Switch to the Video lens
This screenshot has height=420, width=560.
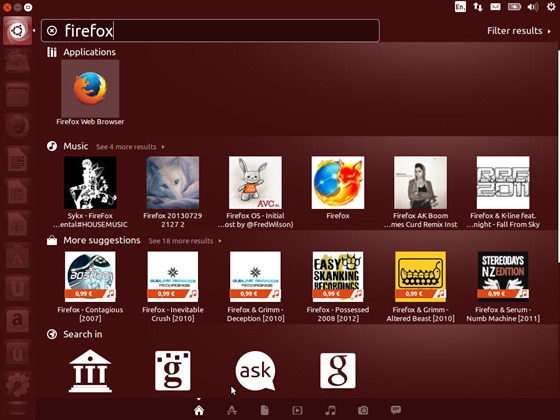click(x=297, y=410)
